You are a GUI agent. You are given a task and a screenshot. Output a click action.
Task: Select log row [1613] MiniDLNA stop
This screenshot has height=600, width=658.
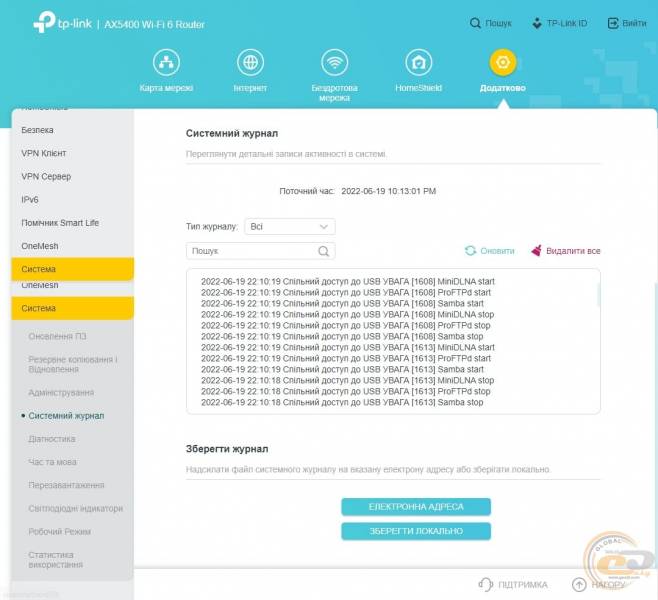coord(347,380)
